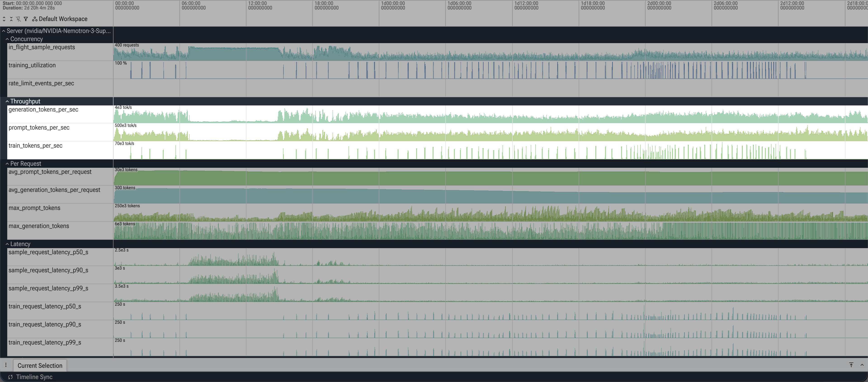Collapse the Throughput track group

pyautogui.click(x=7, y=101)
